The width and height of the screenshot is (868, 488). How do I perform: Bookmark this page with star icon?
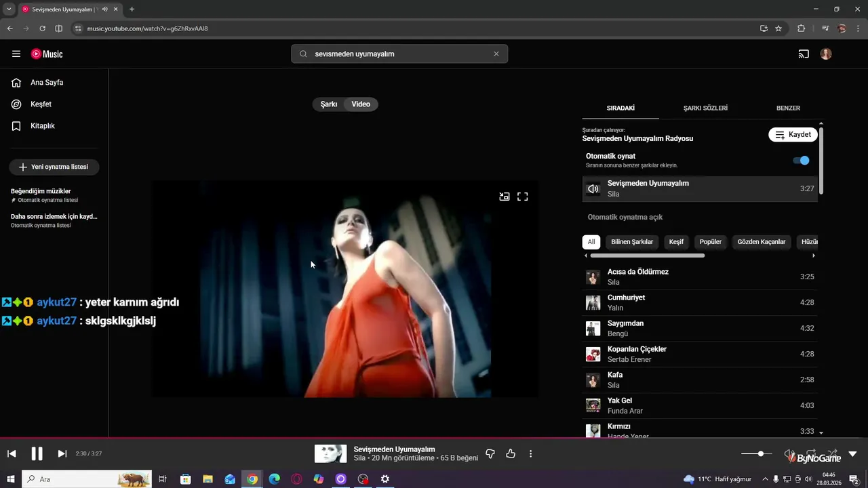click(778, 28)
